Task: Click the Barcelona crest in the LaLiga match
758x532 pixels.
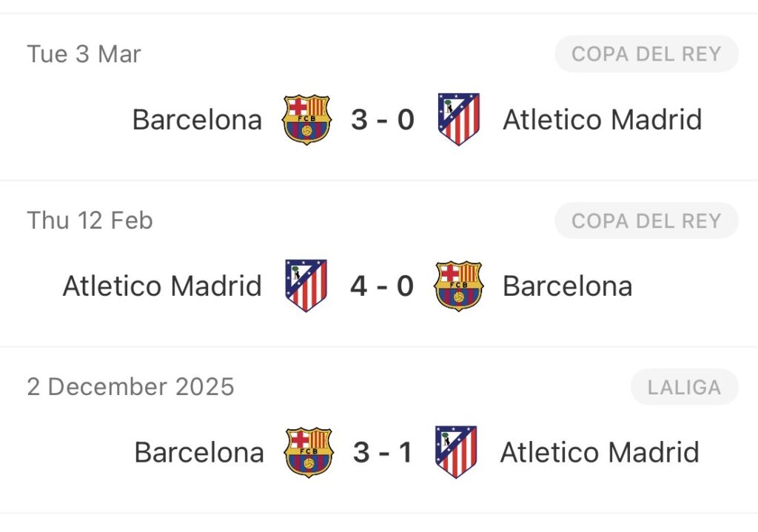Action: [x=308, y=451]
